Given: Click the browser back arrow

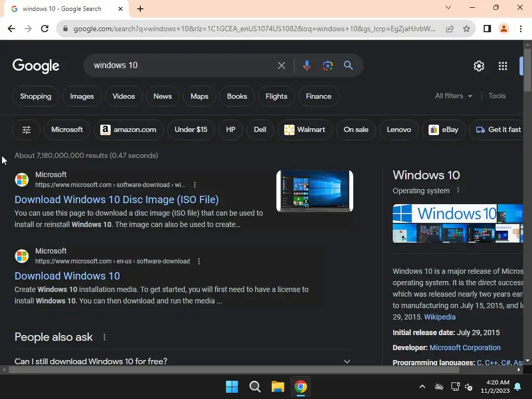Looking at the screenshot, I should pyautogui.click(x=11, y=29).
